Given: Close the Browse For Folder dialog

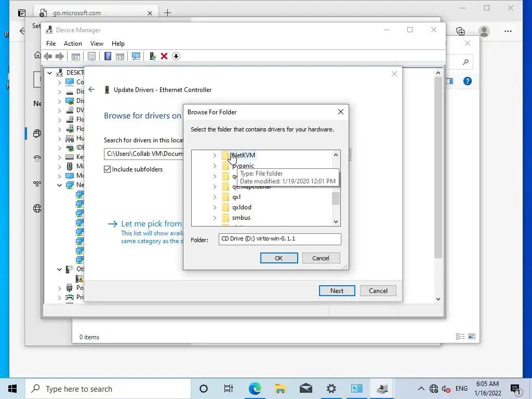Looking at the screenshot, I should tap(341, 112).
